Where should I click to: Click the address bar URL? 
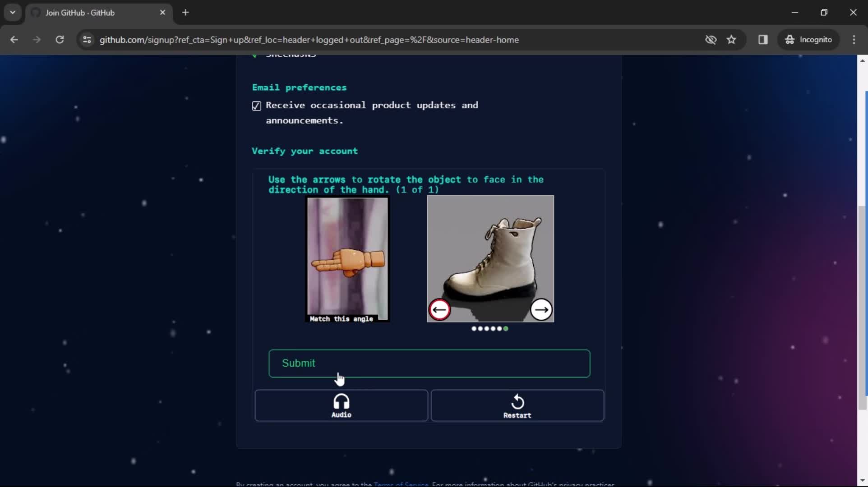point(309,40)
